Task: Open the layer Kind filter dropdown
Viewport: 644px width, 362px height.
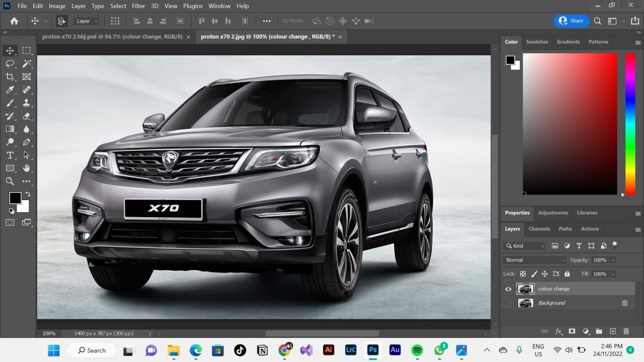Action: [524, 246]
